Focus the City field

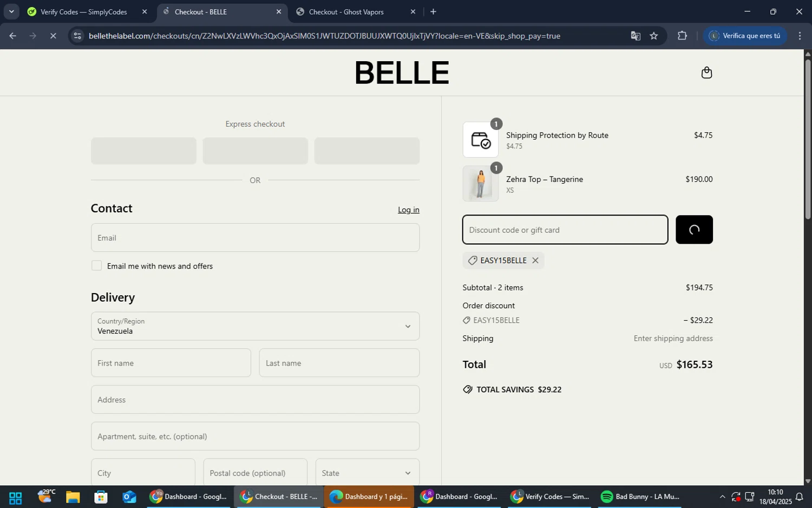(143, 472)
